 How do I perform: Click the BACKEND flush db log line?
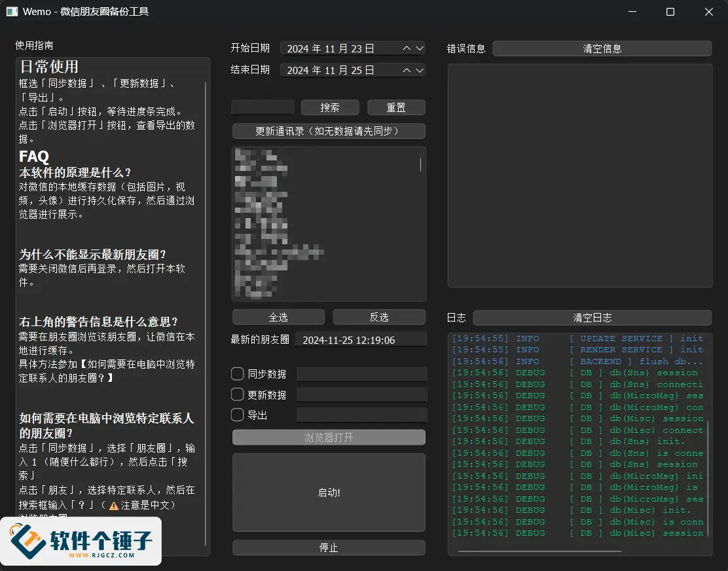click(x=577, y=361)
